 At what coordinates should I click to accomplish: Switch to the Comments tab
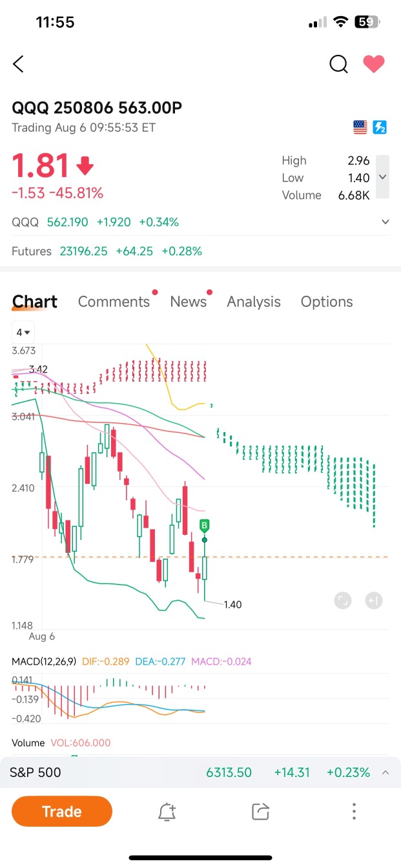point(114,302)
